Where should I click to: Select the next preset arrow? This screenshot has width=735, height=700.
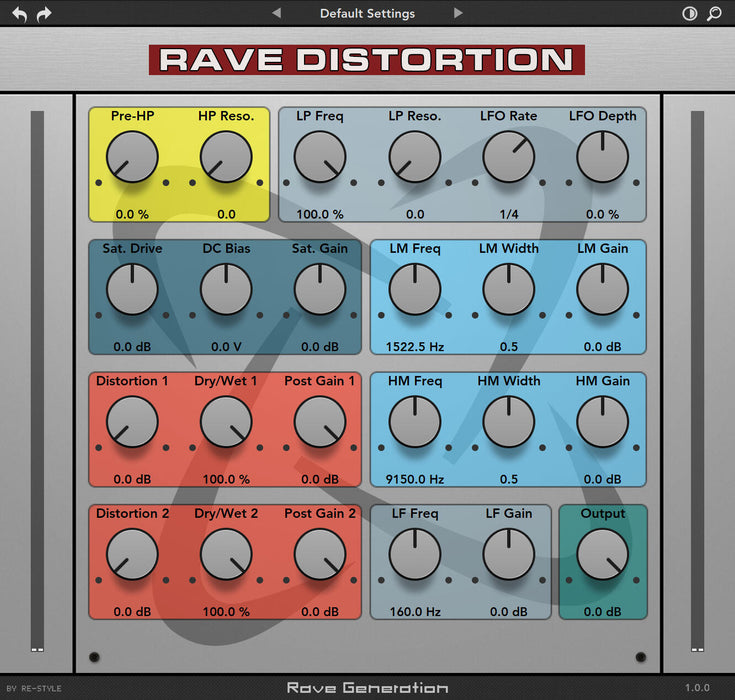tap(458, 13)
